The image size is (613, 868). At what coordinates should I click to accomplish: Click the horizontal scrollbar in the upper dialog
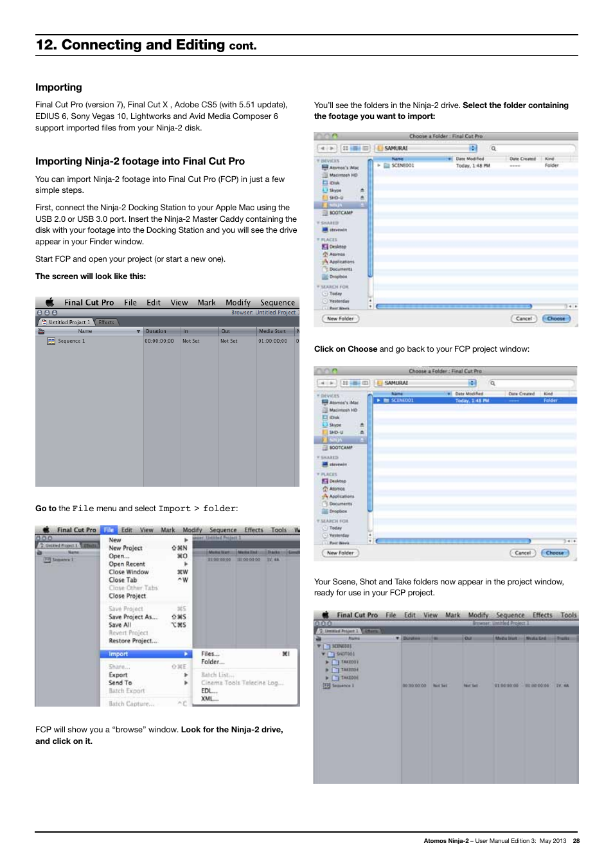[454, 306]
